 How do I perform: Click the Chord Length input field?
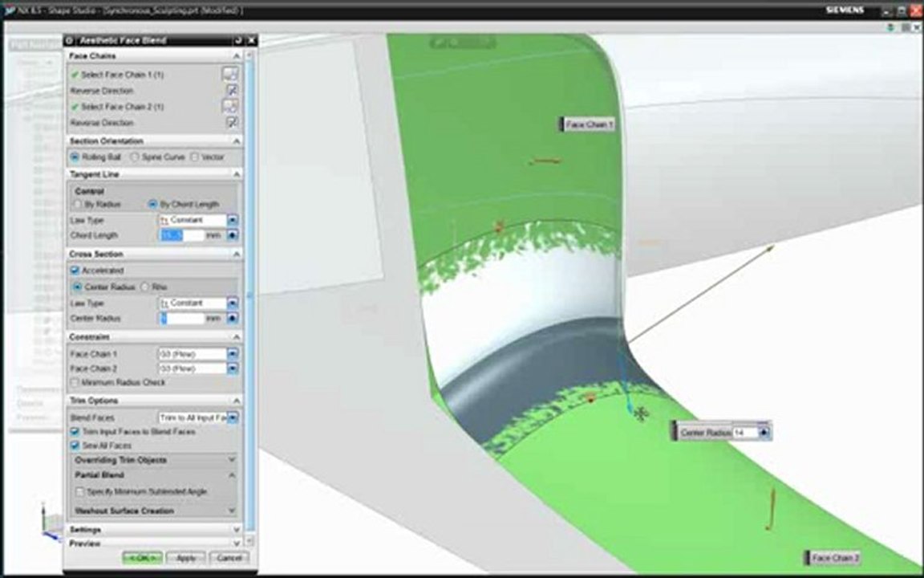pyautogui.click(x=181, y=235)
